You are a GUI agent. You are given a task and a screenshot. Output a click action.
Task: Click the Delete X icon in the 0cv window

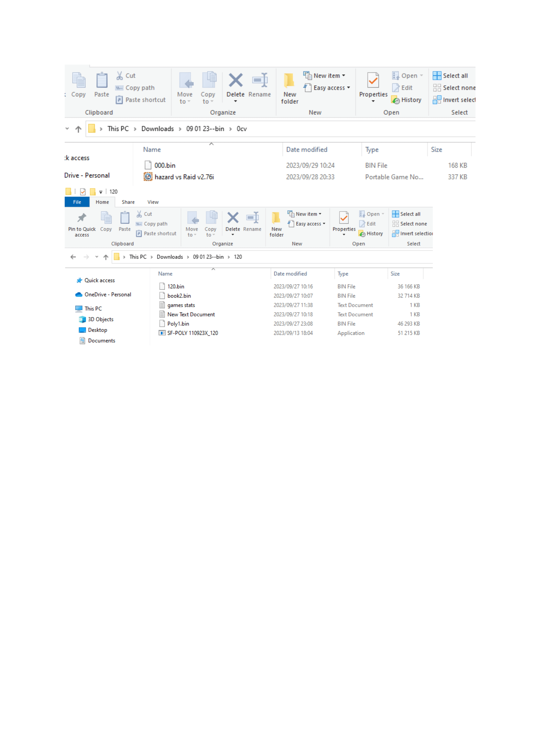tap(235, 80)
